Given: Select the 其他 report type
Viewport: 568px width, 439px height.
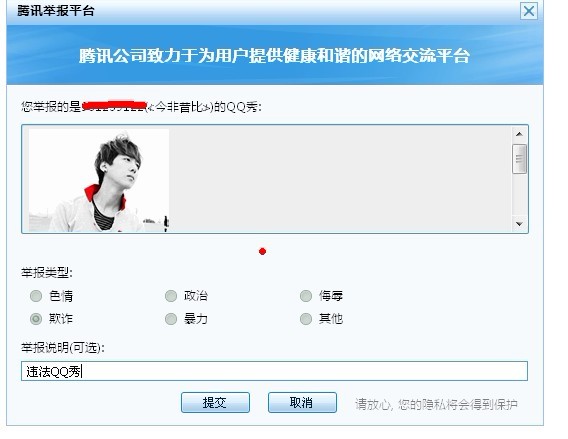Looking at the screenshot, I should coord(306,319).
